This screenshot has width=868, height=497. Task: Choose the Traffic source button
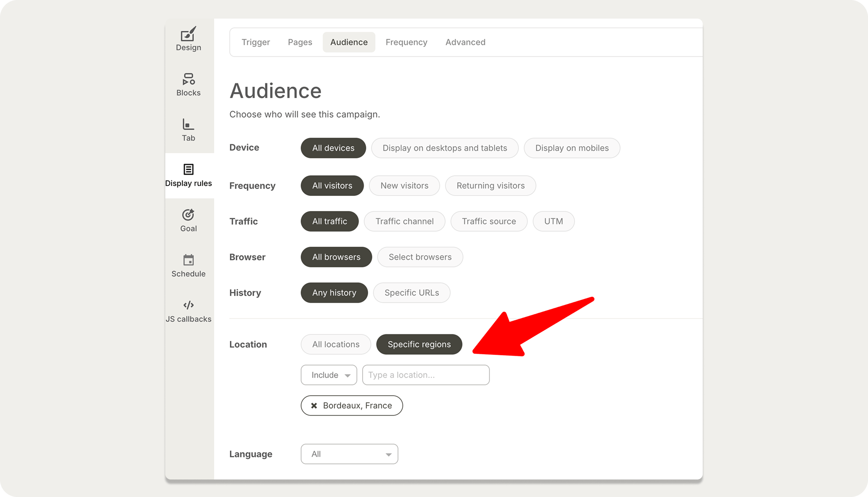(x=489, y=221)
